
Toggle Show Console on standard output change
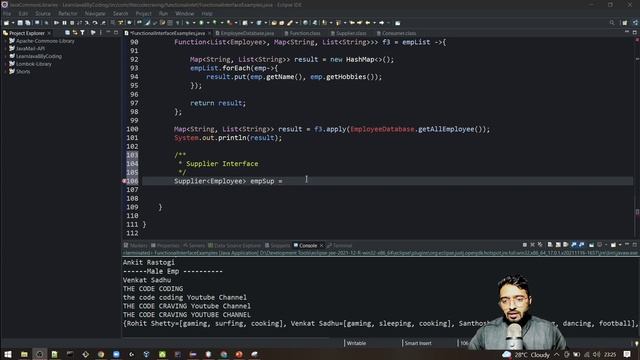[574, 245]
